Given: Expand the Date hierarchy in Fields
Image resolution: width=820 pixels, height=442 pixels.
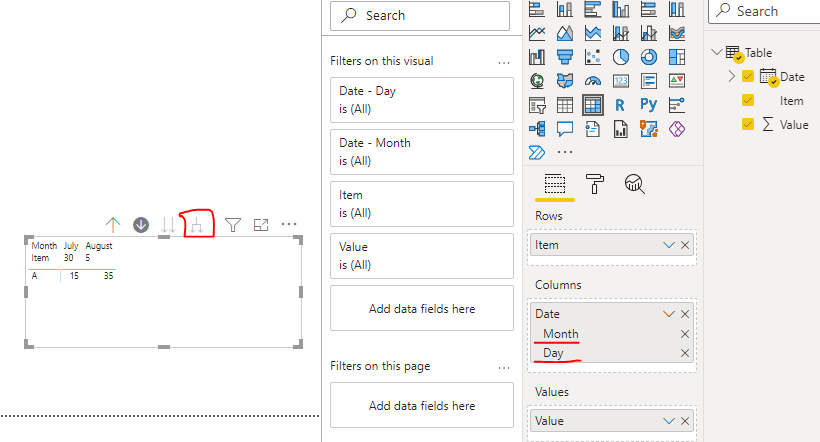Looking at the screenshot, I should pyautogui.click(x=732, y=76).
